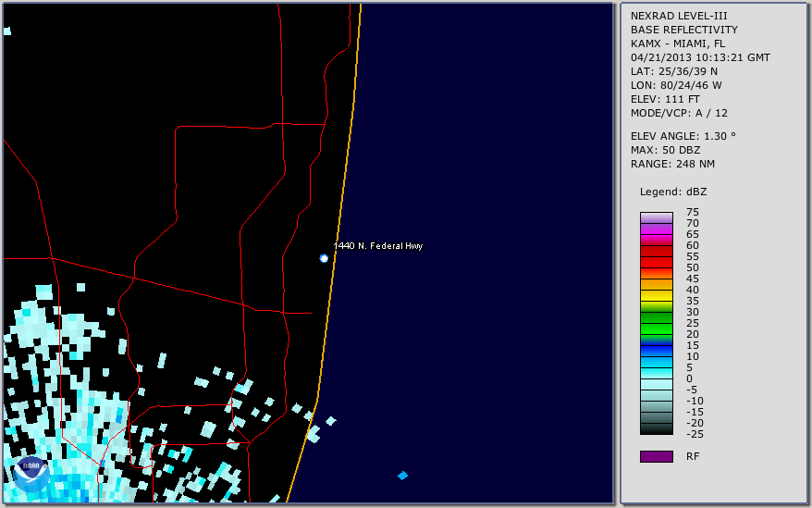Click the '-10' legend scale value
Screen dimensions: 812x508
coord(695,401)
